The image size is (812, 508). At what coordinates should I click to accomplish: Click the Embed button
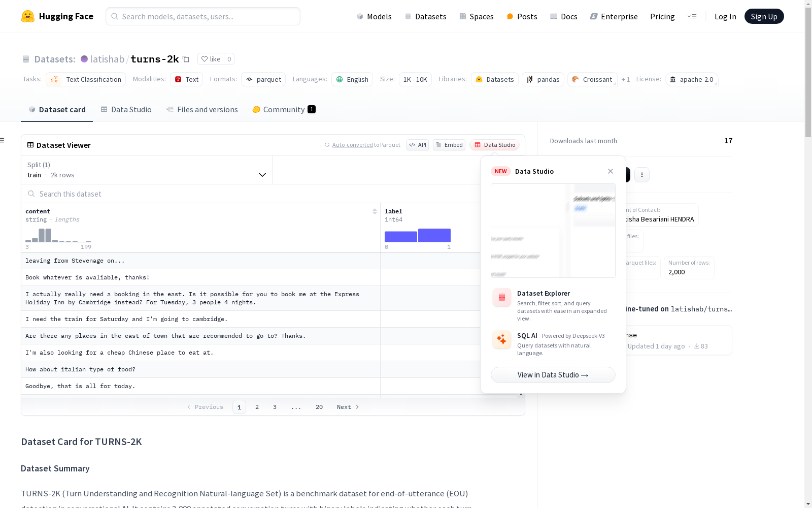449,145
